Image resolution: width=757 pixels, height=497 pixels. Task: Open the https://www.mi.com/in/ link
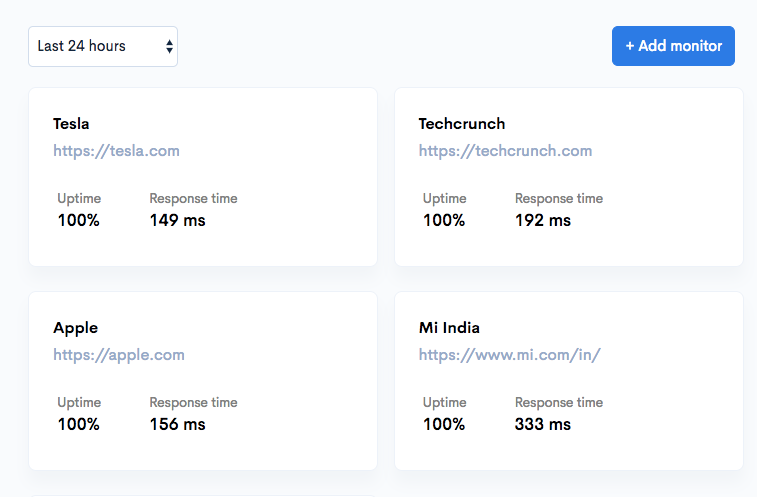click(509, 355)
